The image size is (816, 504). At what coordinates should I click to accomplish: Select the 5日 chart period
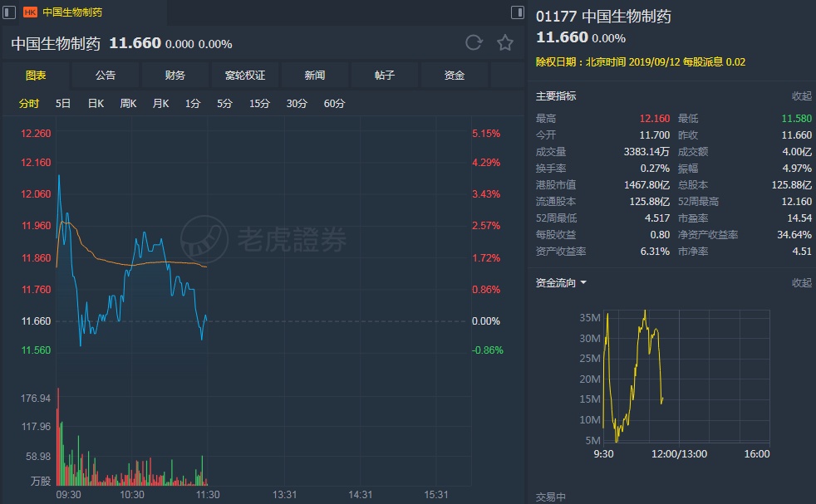pyautogui.click(x=63, y=104)
